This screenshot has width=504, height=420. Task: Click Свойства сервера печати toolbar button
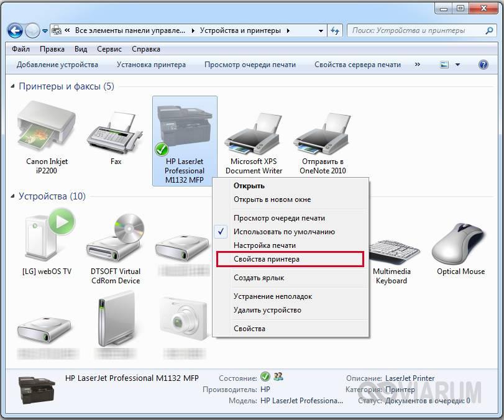pyautogui.click(x=357, y=65)
